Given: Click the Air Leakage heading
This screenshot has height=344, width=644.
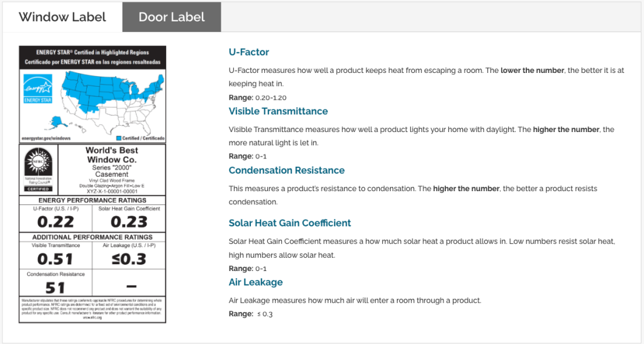Looking at the screenshot, I should 255,282.
